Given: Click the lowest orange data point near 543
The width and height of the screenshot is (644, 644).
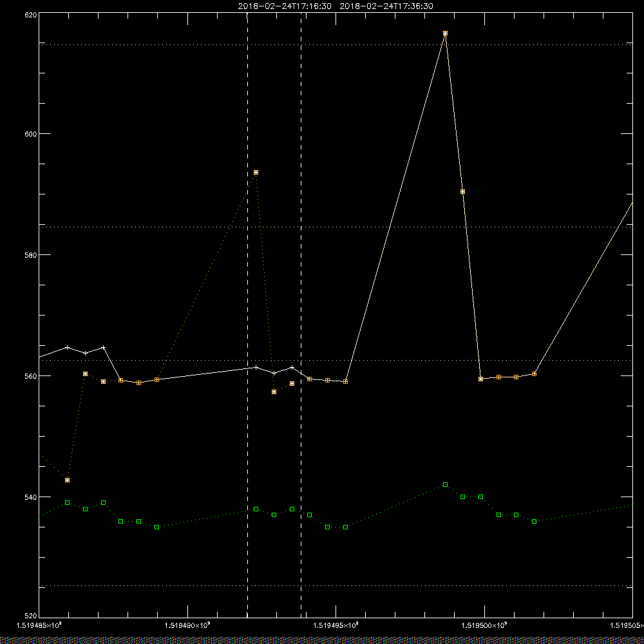Looking at the screenshot, I should [x=68, y=480].
